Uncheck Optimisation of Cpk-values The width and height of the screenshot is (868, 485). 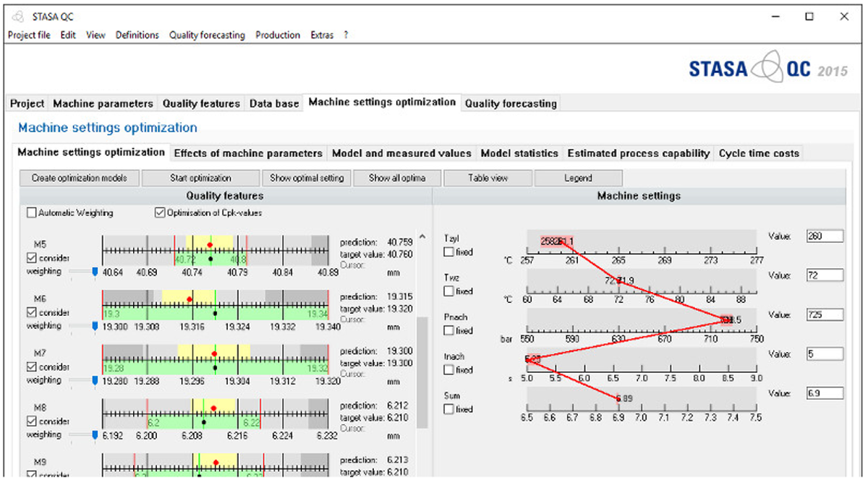pos(160,213)
